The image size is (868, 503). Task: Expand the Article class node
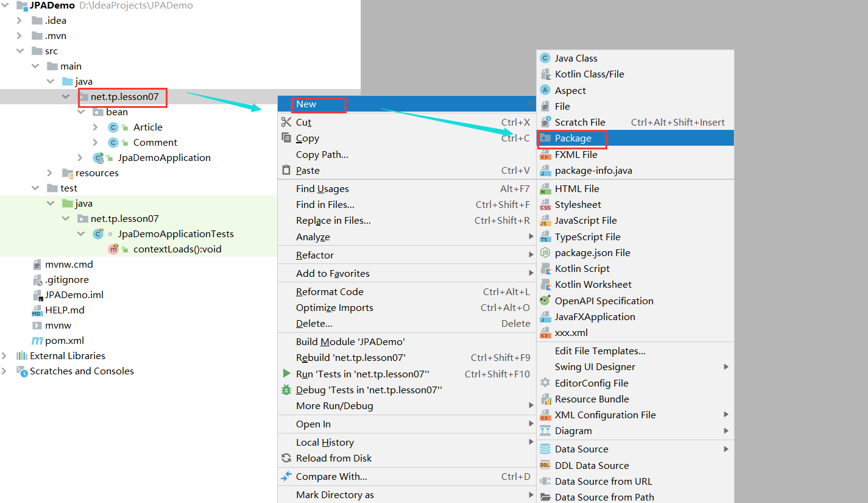pos(96,127)
